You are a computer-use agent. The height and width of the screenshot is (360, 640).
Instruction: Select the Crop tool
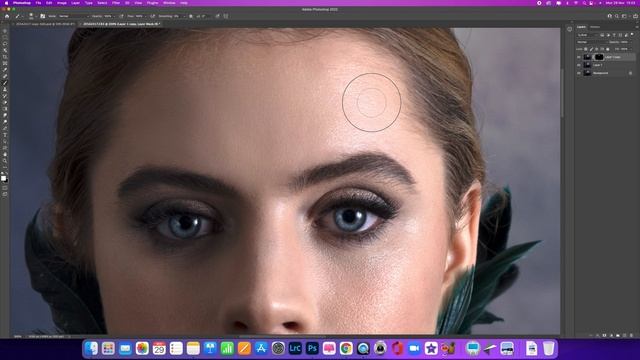tap(5, 57)
